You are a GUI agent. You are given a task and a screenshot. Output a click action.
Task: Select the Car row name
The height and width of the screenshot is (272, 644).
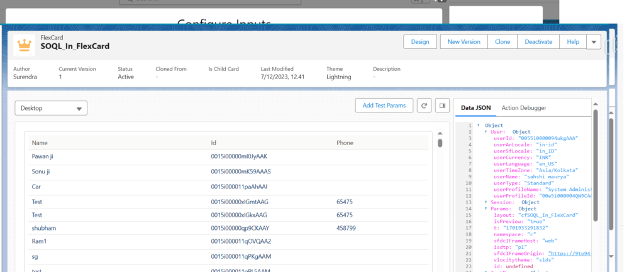tap(36, 187)
